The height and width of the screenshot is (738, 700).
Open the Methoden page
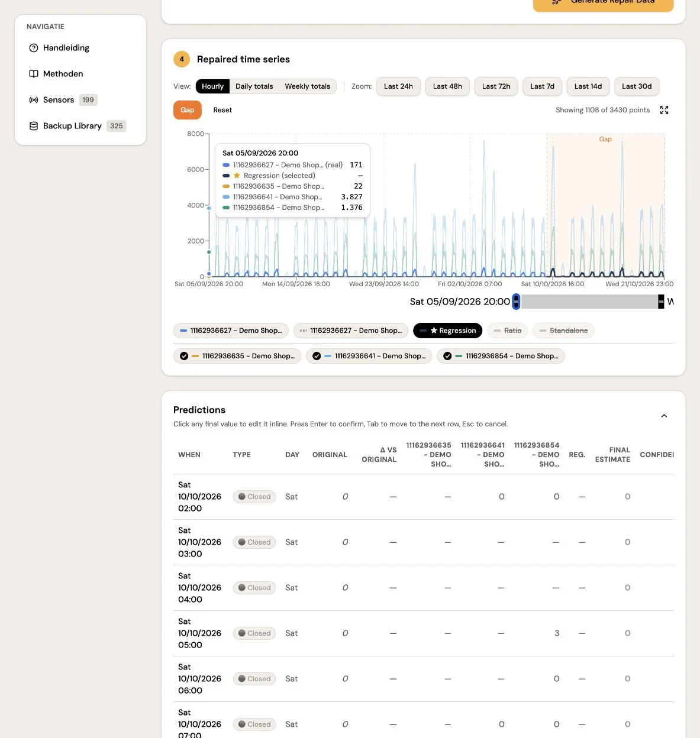(x=63, y=74)
